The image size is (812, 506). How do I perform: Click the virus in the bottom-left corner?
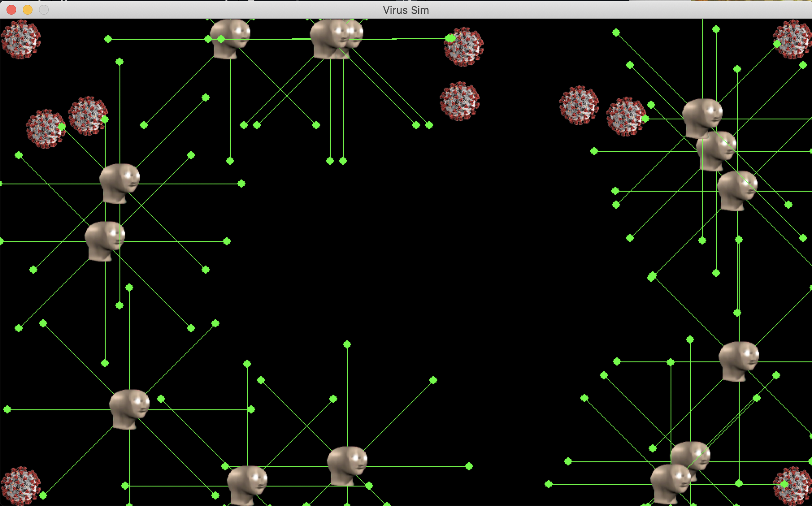click(21, 486)
